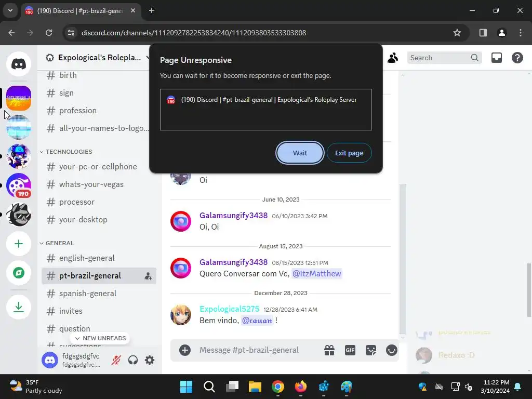Open Expological5275's avatar
This screenshot has width=532, height=399.
point(180,315)
